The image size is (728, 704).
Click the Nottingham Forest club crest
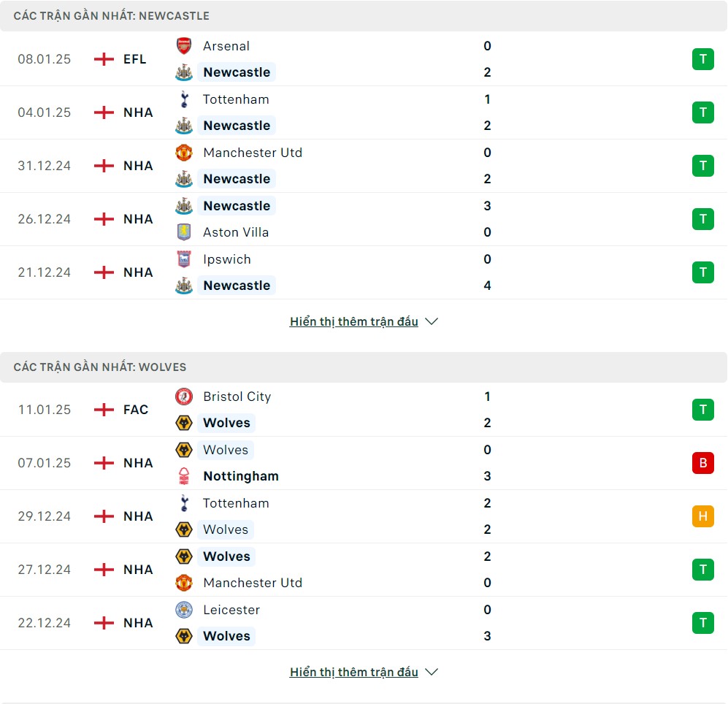pyautogui.click(x=184, y=476)
